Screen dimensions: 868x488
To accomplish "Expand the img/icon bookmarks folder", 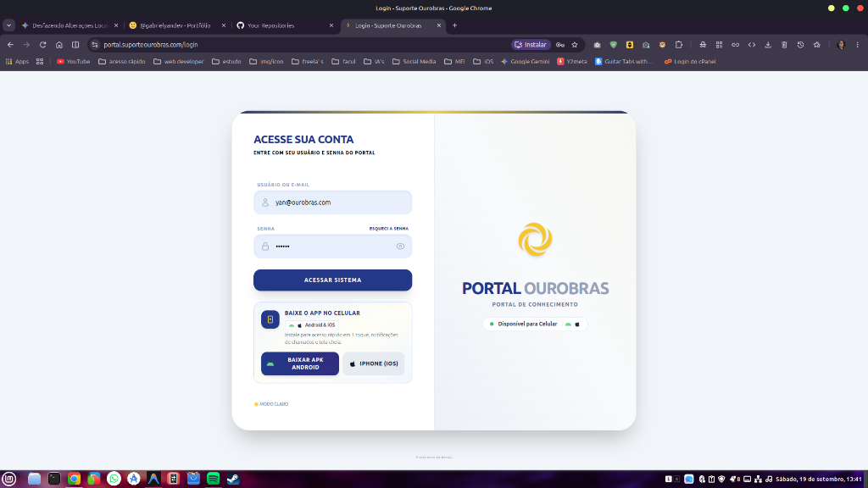I will click(x=266, y=61).
